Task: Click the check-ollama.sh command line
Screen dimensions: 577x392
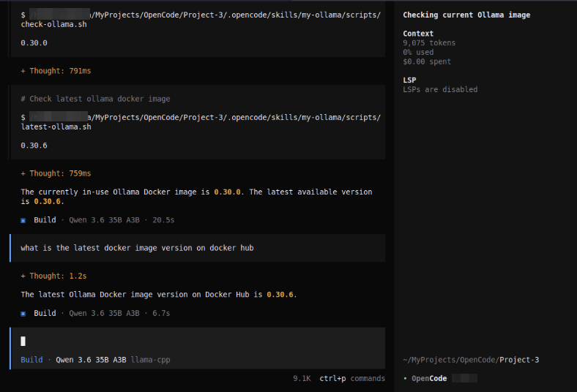Action: click(201, 20)
